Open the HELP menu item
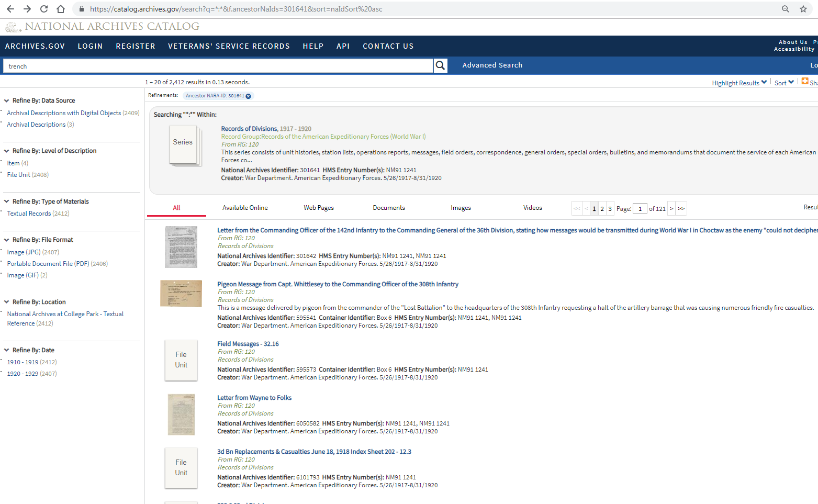Screen dimensions: 818x504 coord(313,46)
